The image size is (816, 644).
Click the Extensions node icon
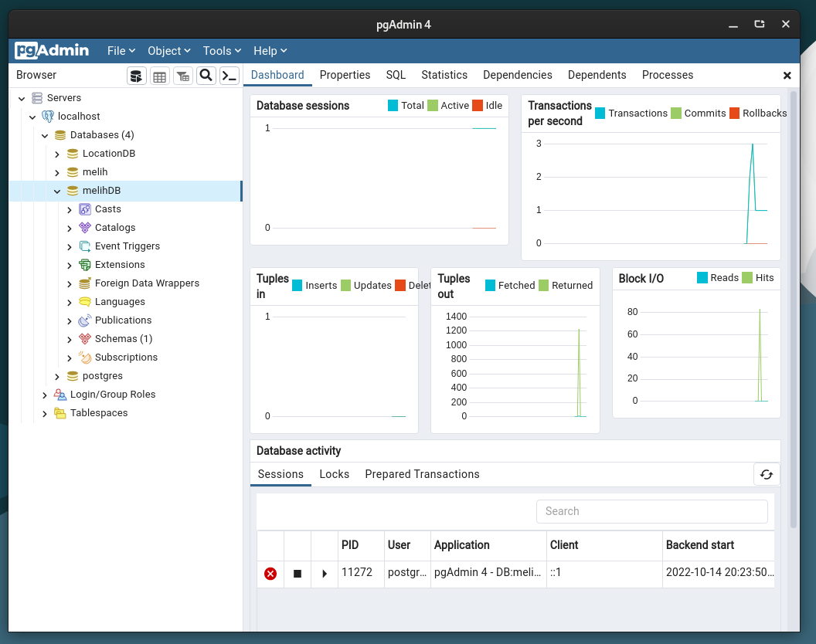(85, 265)
